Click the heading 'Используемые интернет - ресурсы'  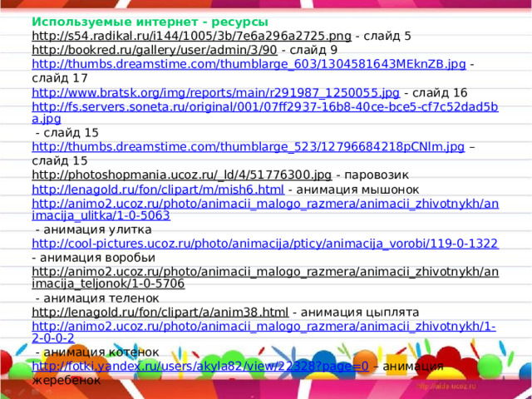pos(150,22)
